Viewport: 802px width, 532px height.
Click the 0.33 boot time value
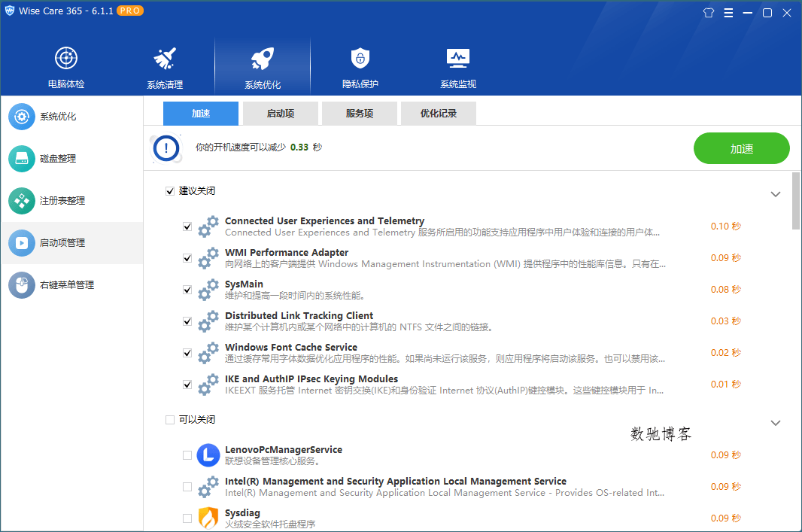coord(299,147)
